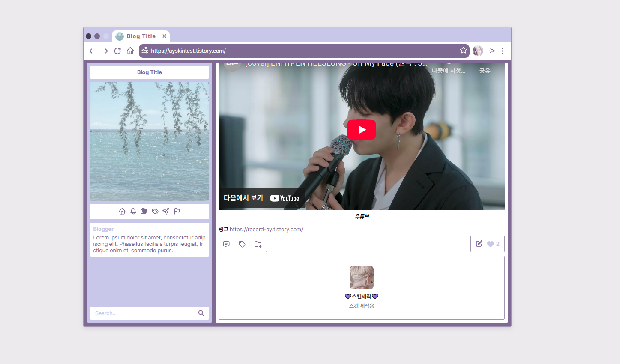620x364 pixels.
Task: Click the author name 스킨제작
Action: click(x=362, y=296)
